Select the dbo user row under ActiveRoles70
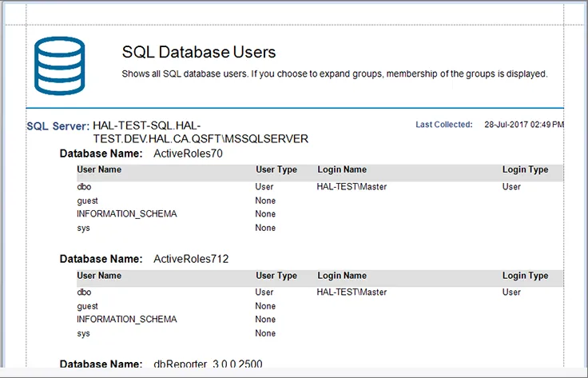This screenshot has width=588, height=378. coord(84,187)
